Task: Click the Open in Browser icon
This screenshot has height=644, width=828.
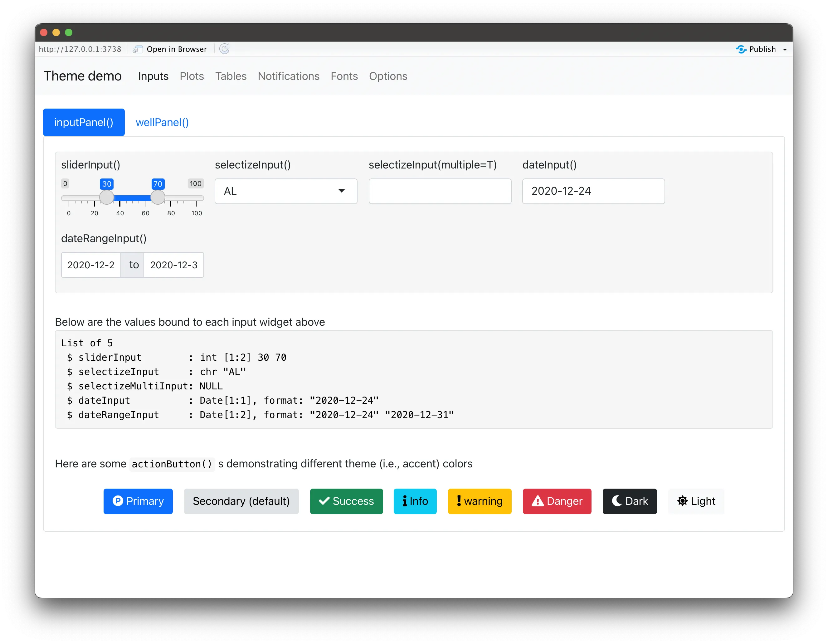Action: pyautogui.click(x=138, y=49)
